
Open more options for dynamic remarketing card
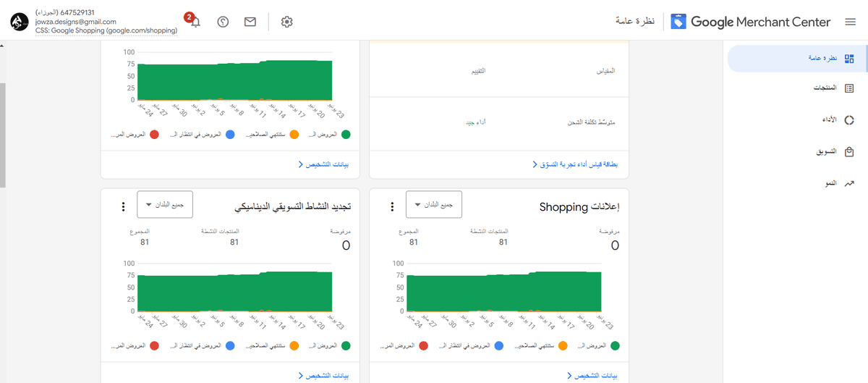pos(123,207)
